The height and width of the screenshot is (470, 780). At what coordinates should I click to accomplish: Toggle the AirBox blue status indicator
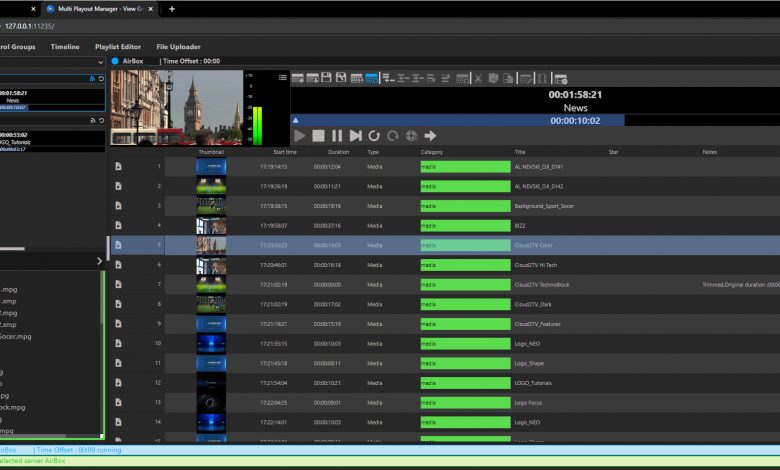pos(115,61)
